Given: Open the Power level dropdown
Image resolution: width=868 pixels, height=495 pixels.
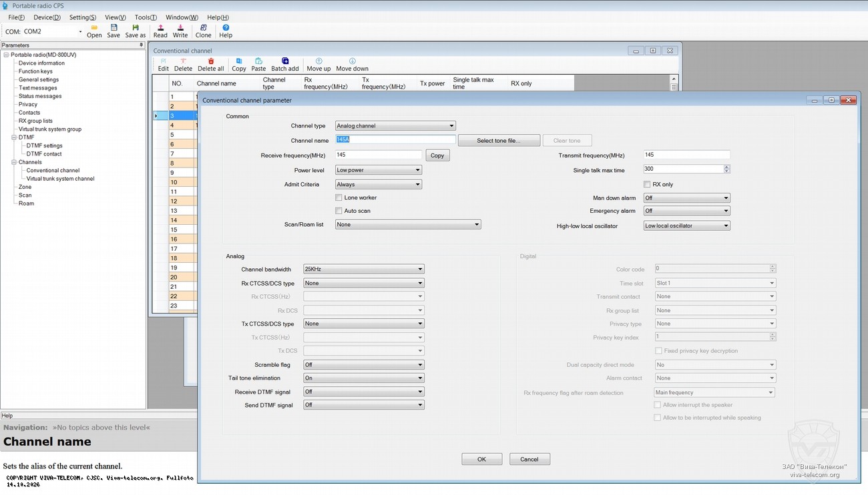Looking at the screenshot, I should click(x=379, y=170).
